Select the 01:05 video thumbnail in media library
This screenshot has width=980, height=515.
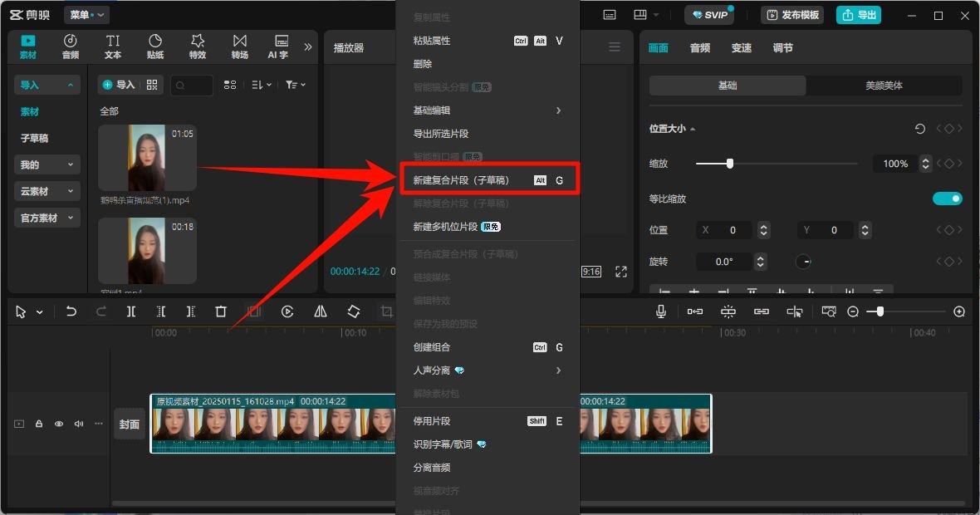[x=147, y=158]
